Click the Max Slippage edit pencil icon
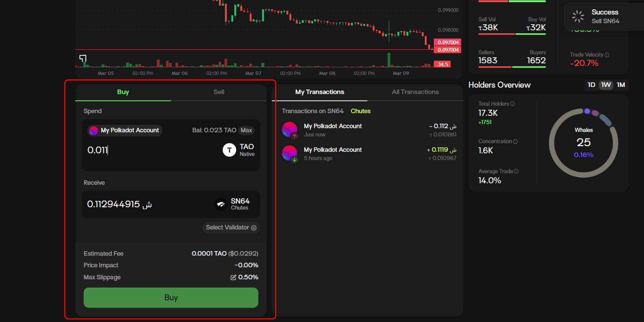This screenshot has width=644, height=322. tap(233, 277)
